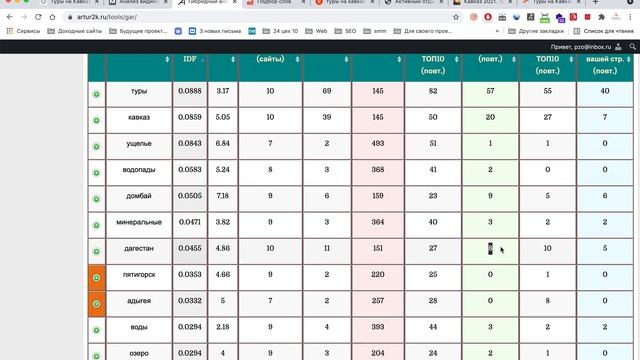The image size is (640, 360).
Task: Open the Chrome three-dot menu
Action: (630, 17)
